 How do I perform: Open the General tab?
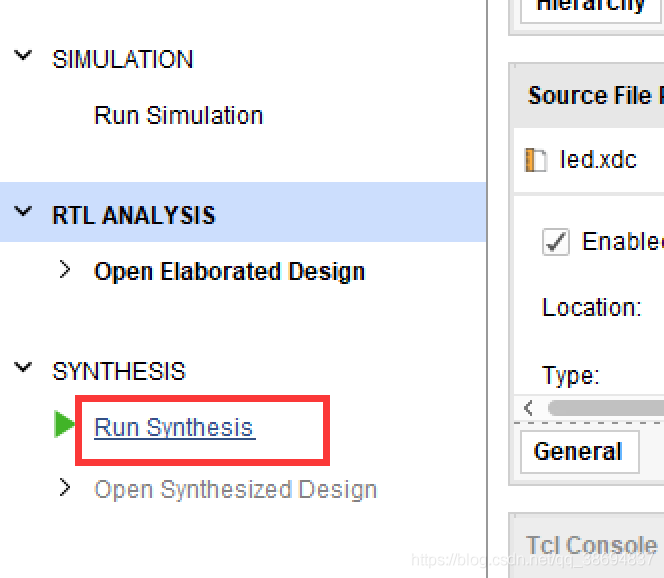(579, 452)
